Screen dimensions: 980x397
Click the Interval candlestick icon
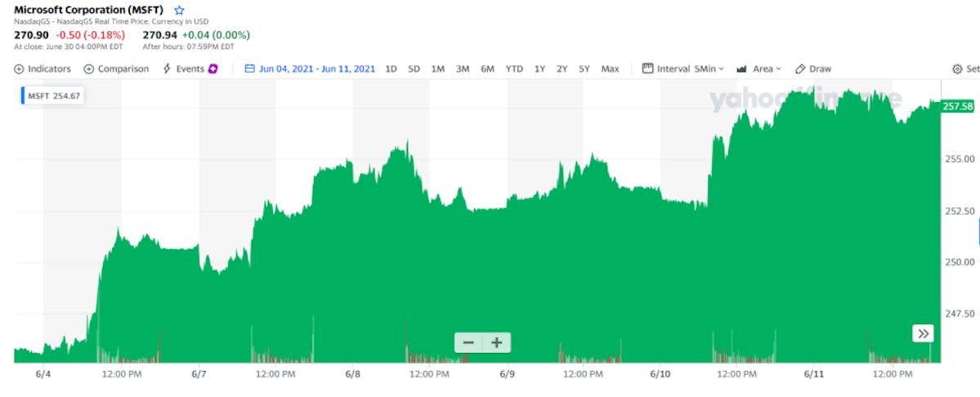tap(647, 68)
